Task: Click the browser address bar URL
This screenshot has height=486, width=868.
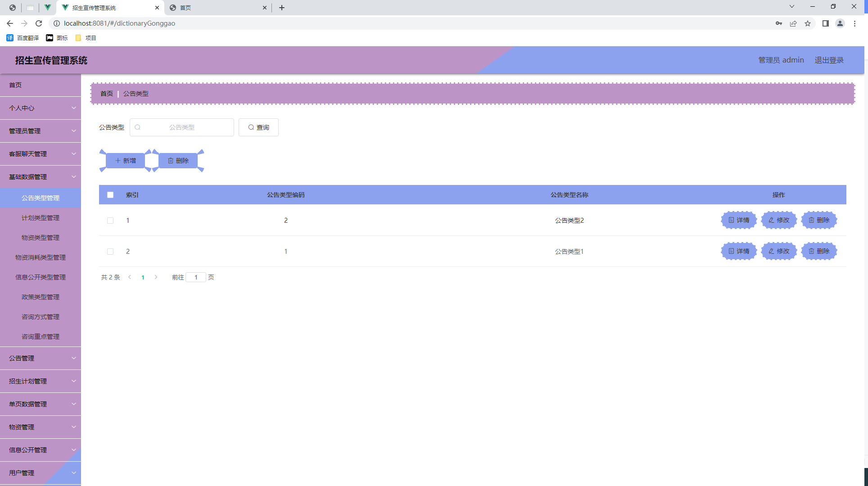Action: tap(119, 23)
